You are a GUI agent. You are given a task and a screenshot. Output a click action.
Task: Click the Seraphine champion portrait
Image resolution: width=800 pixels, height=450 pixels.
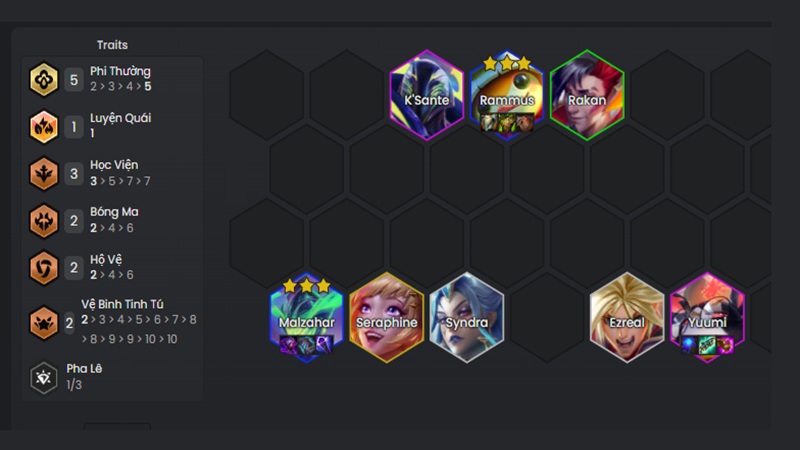tap(387, 317)
